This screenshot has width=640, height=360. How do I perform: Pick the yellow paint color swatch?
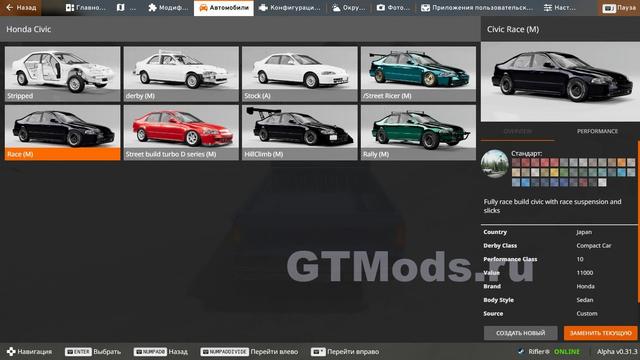click(554, 173)
